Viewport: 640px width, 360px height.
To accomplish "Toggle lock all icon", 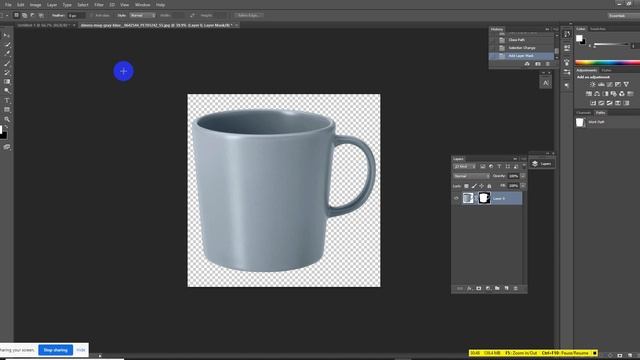I will (489, 186).
